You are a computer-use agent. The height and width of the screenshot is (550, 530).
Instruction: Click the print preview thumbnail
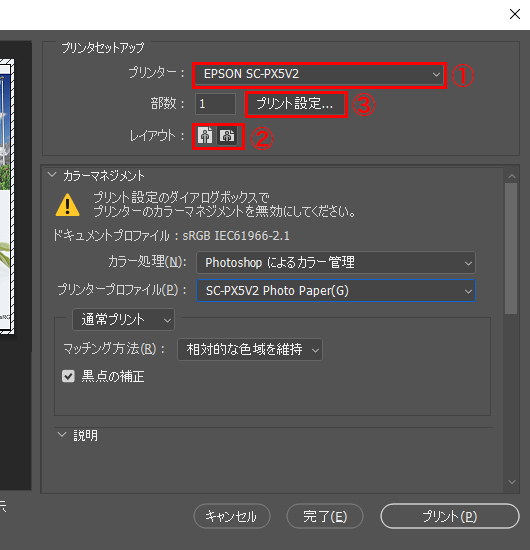(7, 196)
